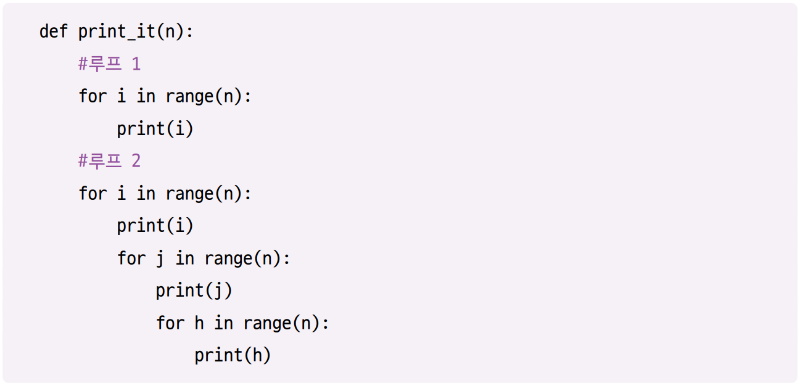Click the number 2 in the second comment
The width and height of the screenshot is (800, 384).
pyautogui.click(x=136, y=161)
